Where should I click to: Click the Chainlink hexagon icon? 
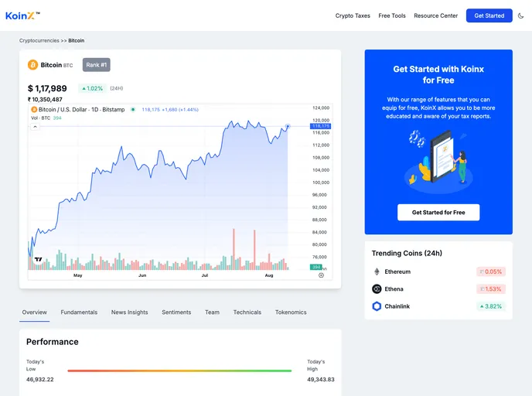pos(377,306)
